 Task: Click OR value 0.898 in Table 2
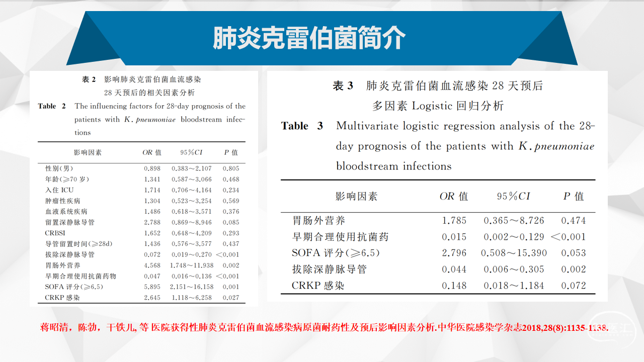coord(152,168)
